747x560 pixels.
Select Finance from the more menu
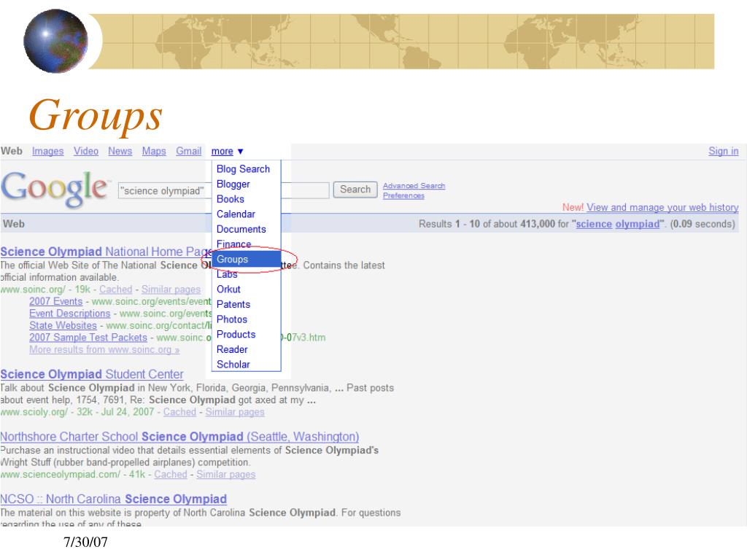point(233,244)
